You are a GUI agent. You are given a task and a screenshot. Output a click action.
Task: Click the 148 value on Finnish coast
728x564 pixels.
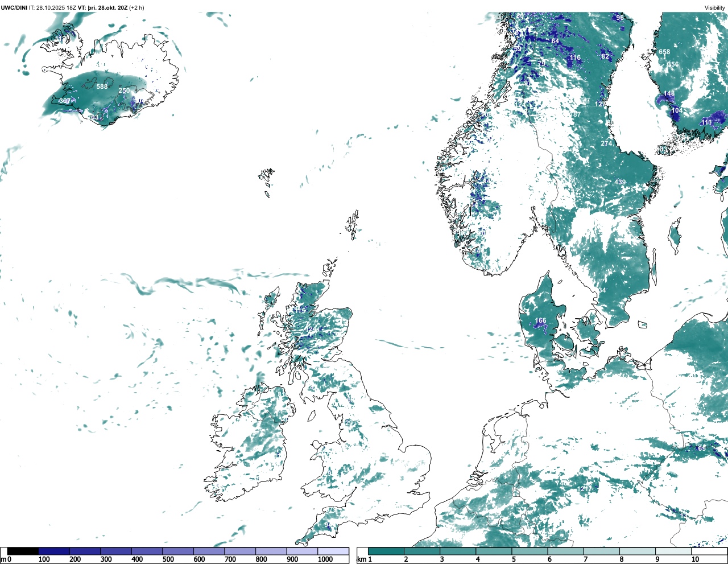pyautogui.click(x=669, y=94)
